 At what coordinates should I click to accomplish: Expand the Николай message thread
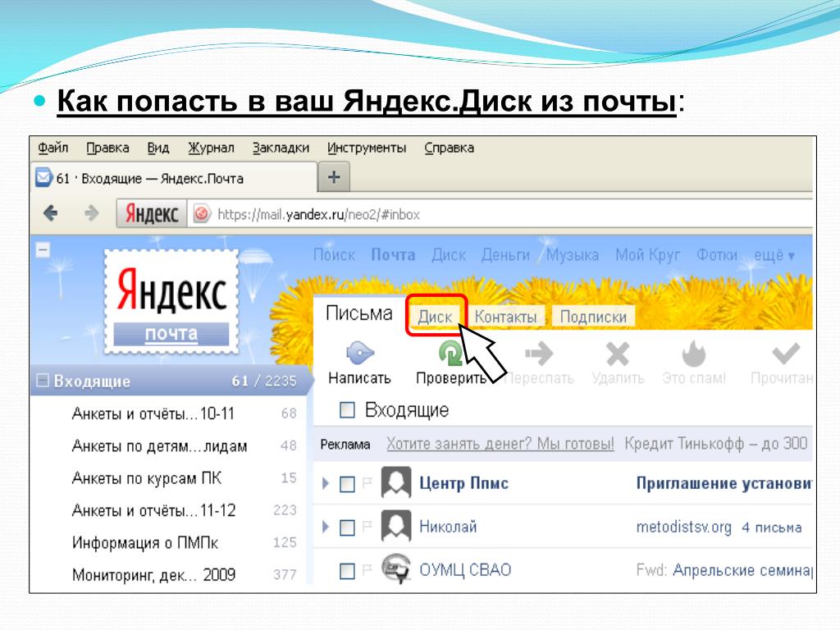click(325, 527)
